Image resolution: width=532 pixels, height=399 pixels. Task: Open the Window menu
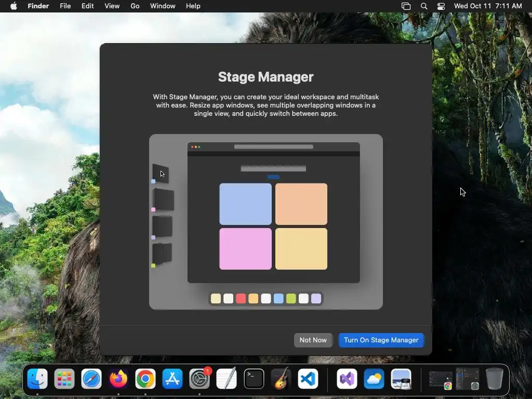163,6
